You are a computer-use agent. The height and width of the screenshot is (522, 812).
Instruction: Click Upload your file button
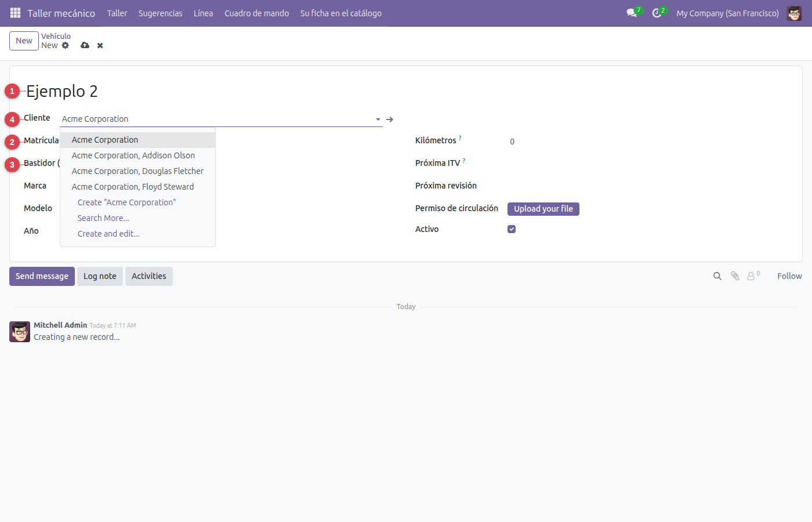point(543,209)
